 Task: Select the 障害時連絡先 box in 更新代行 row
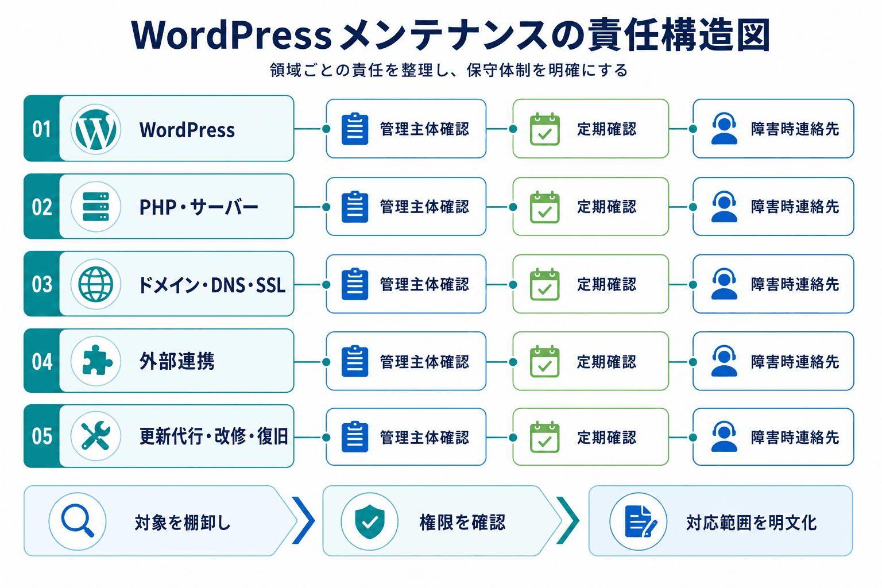[x=773, y=437]
